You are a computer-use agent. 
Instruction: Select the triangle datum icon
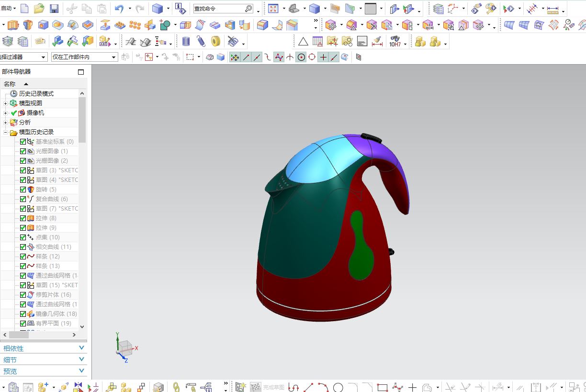point(303,42)
